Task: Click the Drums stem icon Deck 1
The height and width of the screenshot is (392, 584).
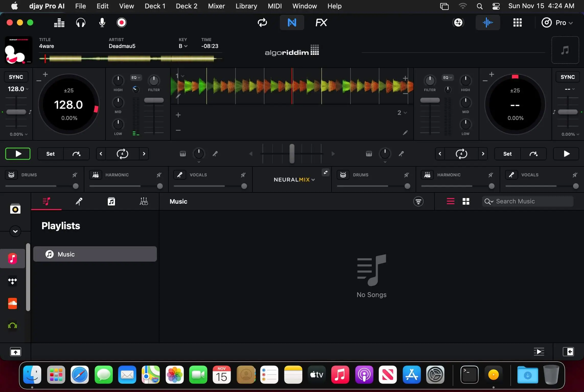Action: tap(11, 175)
